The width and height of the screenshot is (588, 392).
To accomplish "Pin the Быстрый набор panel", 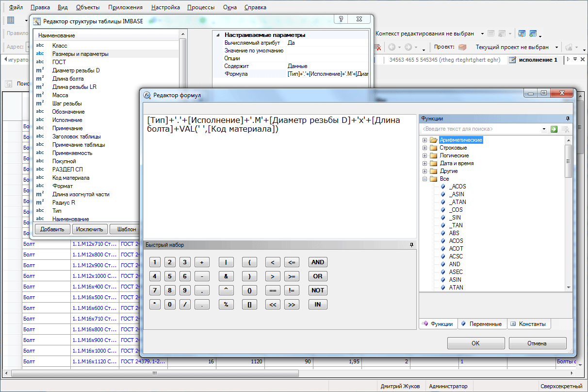I will click(x=411, y=245).
